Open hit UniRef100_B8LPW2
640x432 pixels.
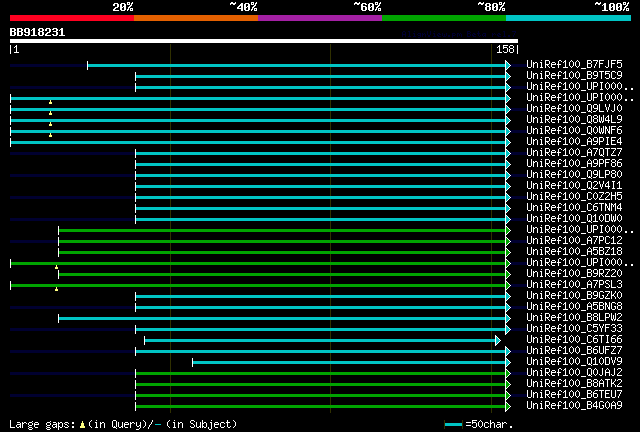coord(574,318)
